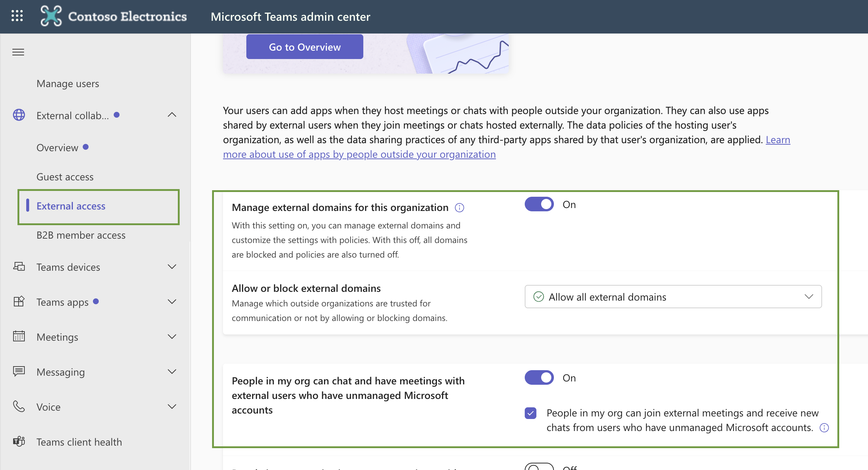This screenshot has height=470, width=868.
Task: Click the Teams devices icon
Action: click(19, 267)
